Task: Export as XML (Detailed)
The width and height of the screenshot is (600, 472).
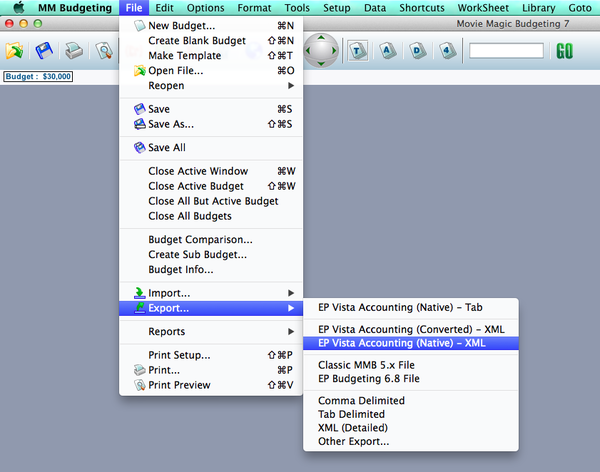Action: pyautogui.click(x=411, y=428)
